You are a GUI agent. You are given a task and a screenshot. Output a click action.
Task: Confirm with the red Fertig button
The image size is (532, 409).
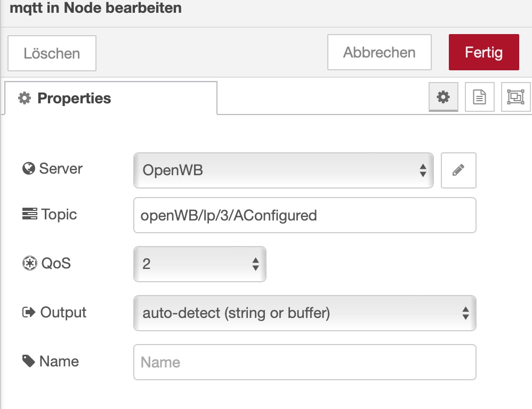pos(483,53)
